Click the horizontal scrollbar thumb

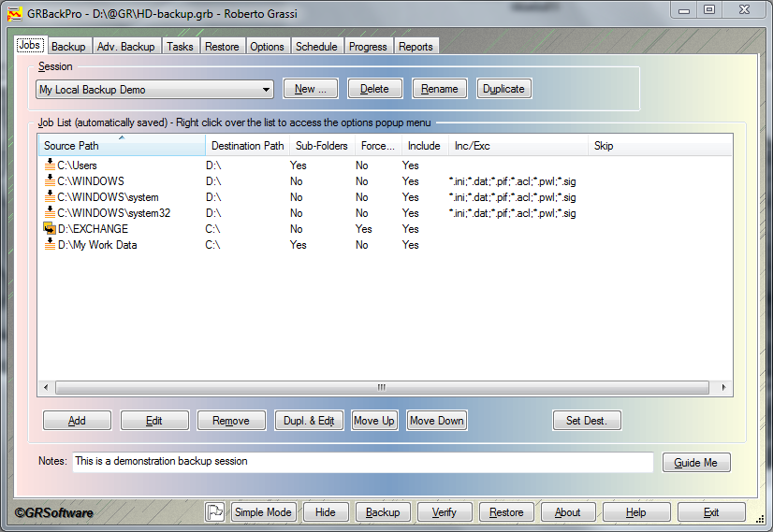pyautogui.click(x=382, y=387)
